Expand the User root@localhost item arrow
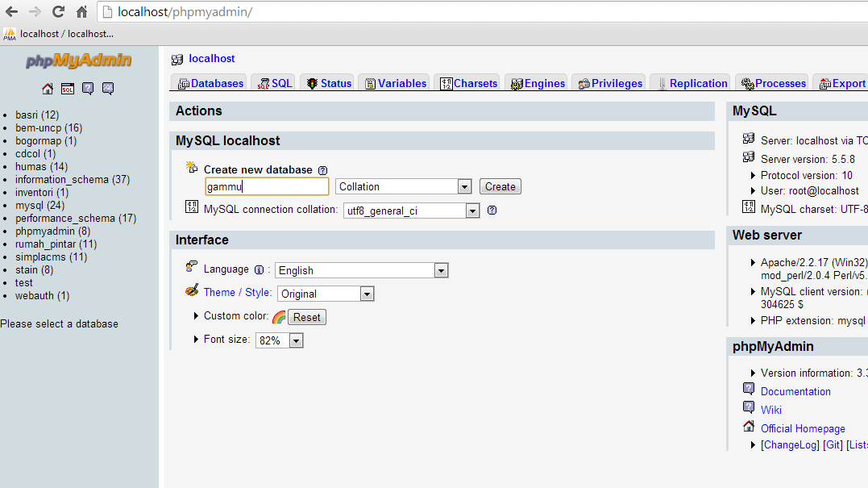This screenshot has width=868, height=488. [753, 191]
